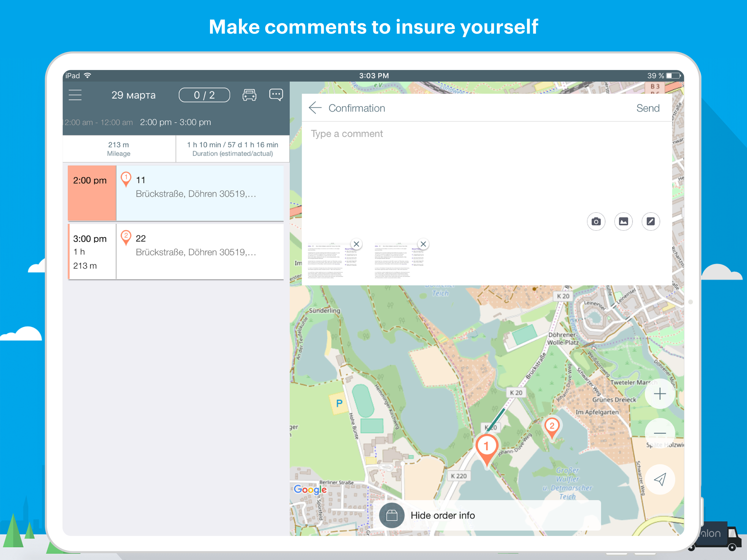The height and width of the screenshot is (560, 747).
Task: Take a photo with camera icon
Action: click(596, 221)
